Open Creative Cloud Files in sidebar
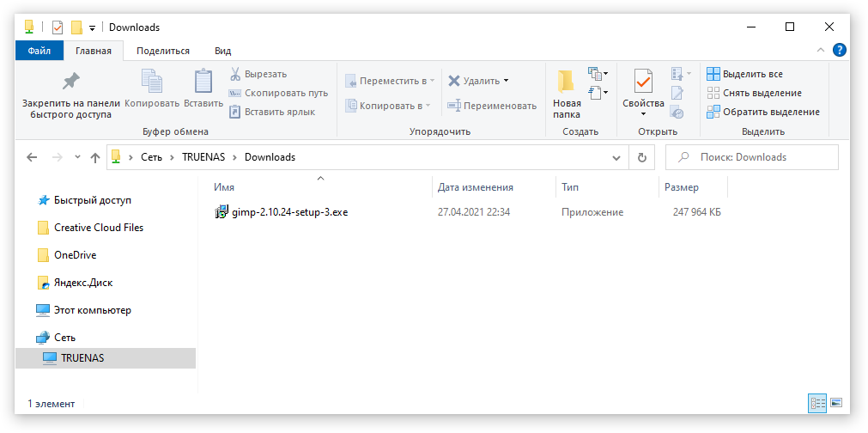The image size is (868, 433). tap(99, 228)
